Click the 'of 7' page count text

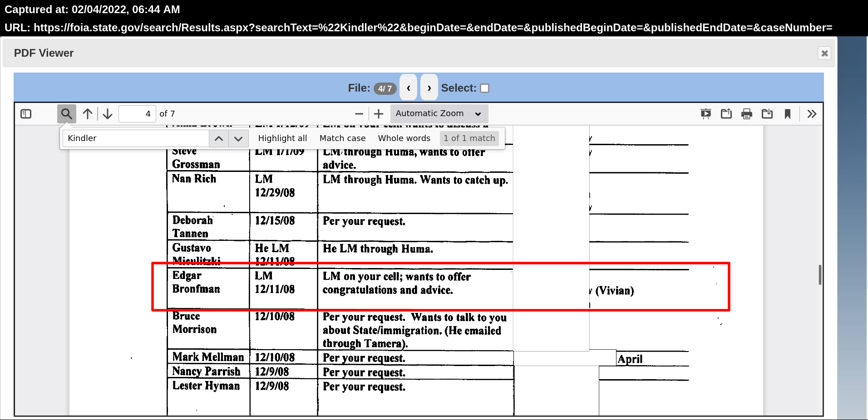click(x=167, y=114)
